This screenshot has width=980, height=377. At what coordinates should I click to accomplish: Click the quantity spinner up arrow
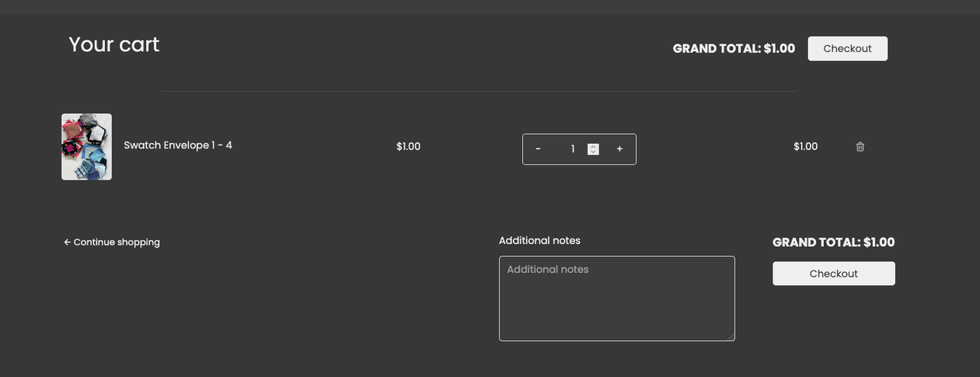point(593,146)
